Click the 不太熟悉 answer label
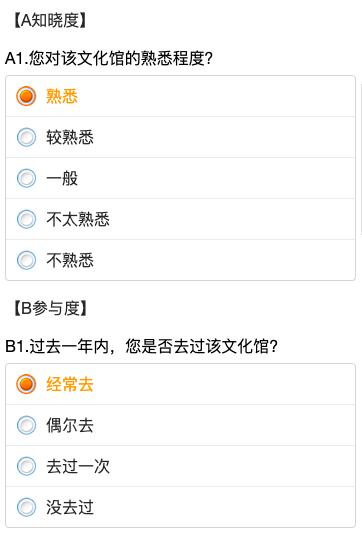Image resolution: width=362 pixels, height=541 pixels. point(78,219)
